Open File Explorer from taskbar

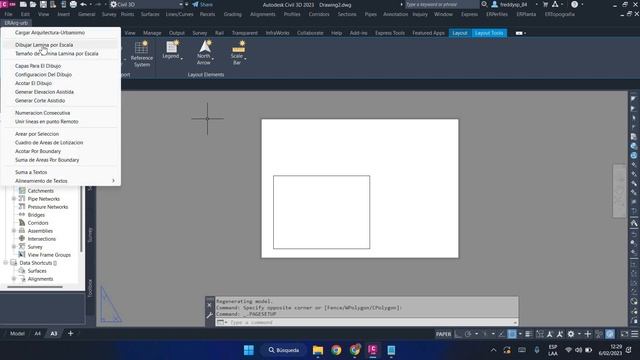click(x=318, y=350)
